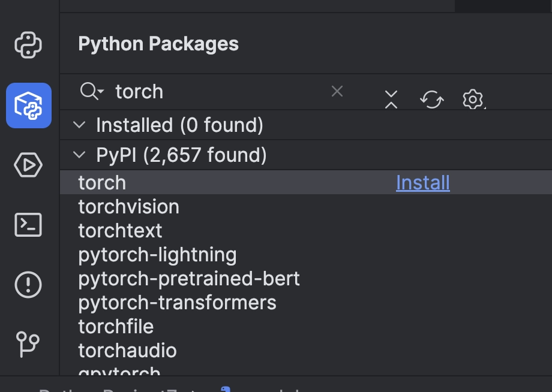The image size is (552, 392).
Task: Collapse all package groups
Action: click(x=391, y=99)
